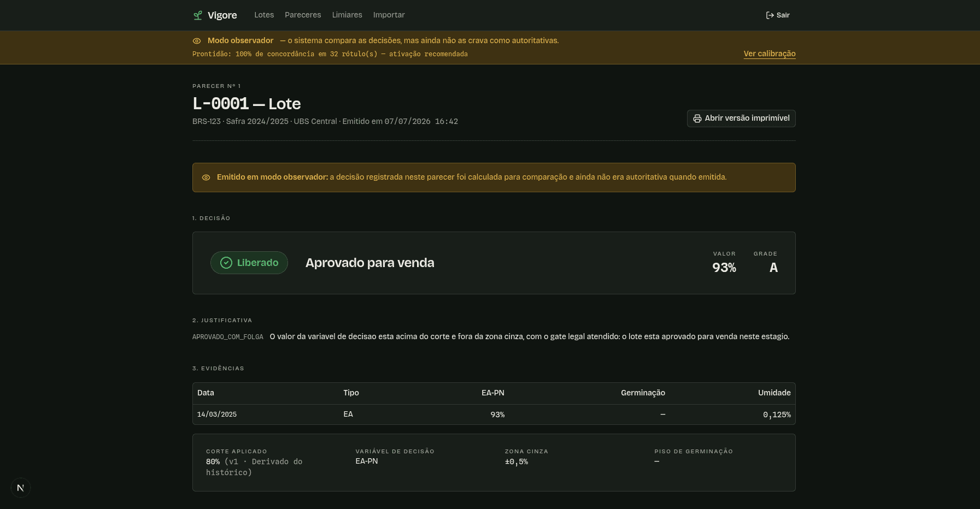Click the 'Modo observador' banner label
The width and height of the screenshot is (980, 509).
tap(240, 40)
